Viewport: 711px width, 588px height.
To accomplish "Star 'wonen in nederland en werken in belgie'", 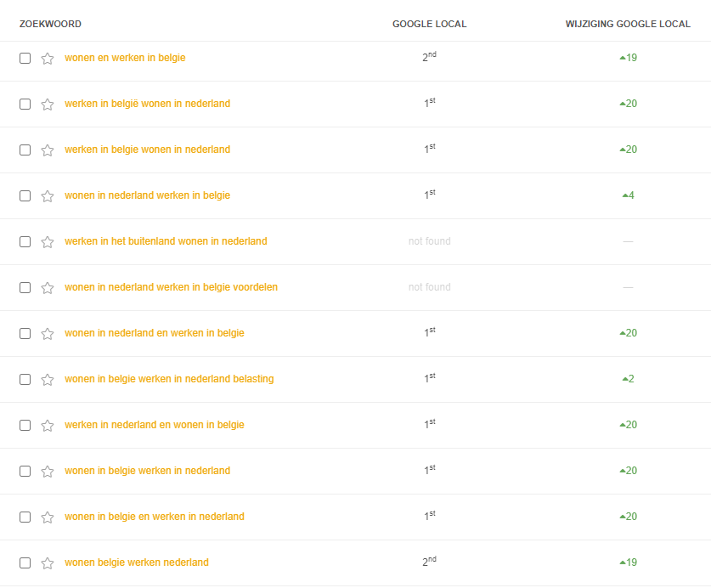I will [48, 333].
